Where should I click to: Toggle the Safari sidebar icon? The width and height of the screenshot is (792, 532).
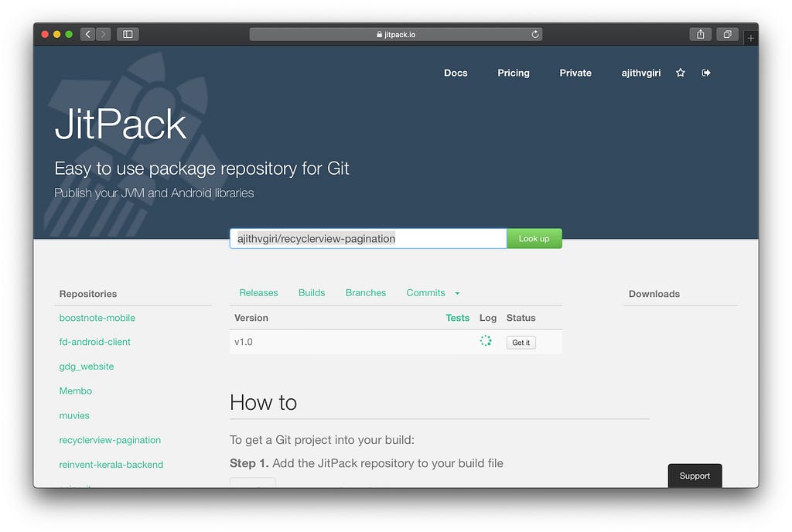point(128,34)
